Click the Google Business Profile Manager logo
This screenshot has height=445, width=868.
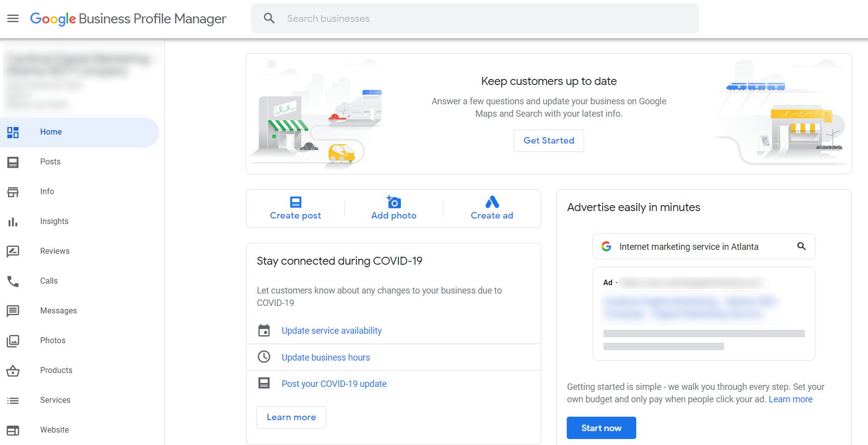click(x=128, y=18)
